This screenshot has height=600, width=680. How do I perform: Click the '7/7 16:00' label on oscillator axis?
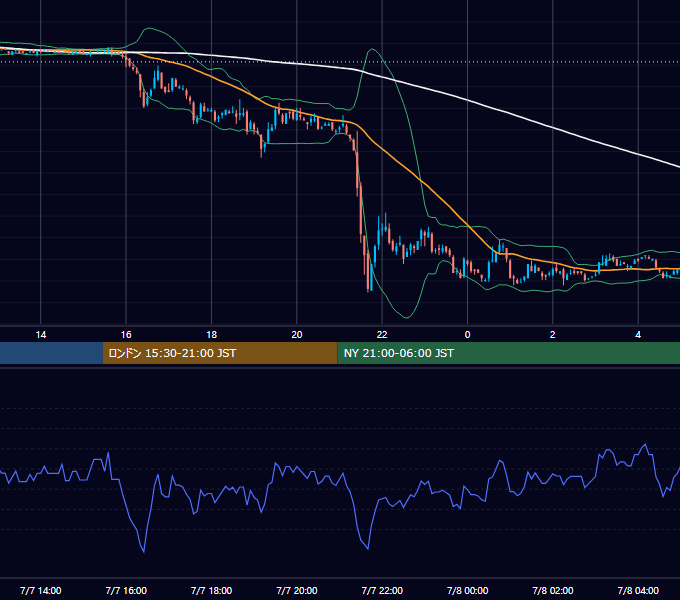126,590
